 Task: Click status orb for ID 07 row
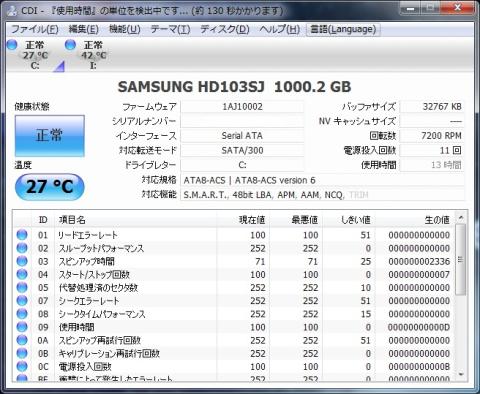(22, 301)
